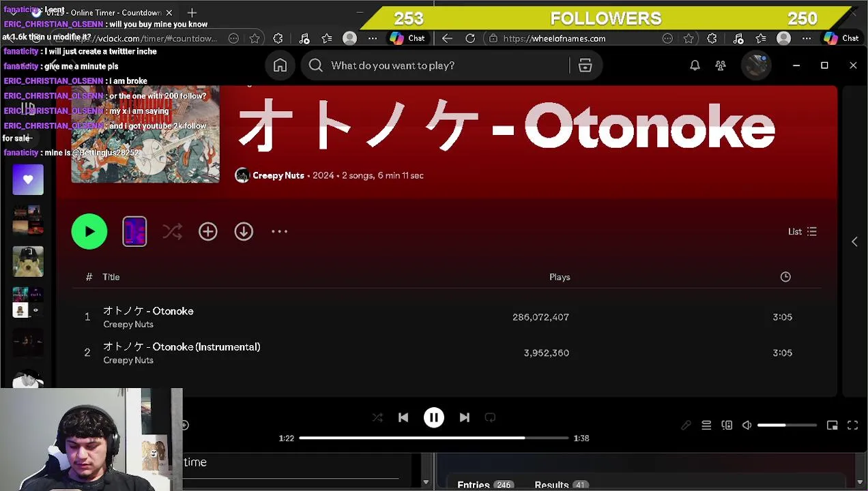Open the Otonoke album cover art

point(145,134)
